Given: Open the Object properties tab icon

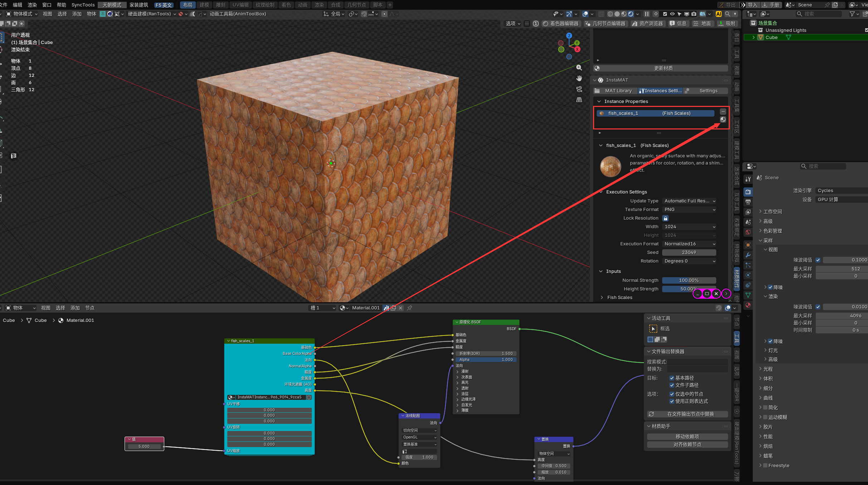Looking at the screenshot, I should (748, 245).
